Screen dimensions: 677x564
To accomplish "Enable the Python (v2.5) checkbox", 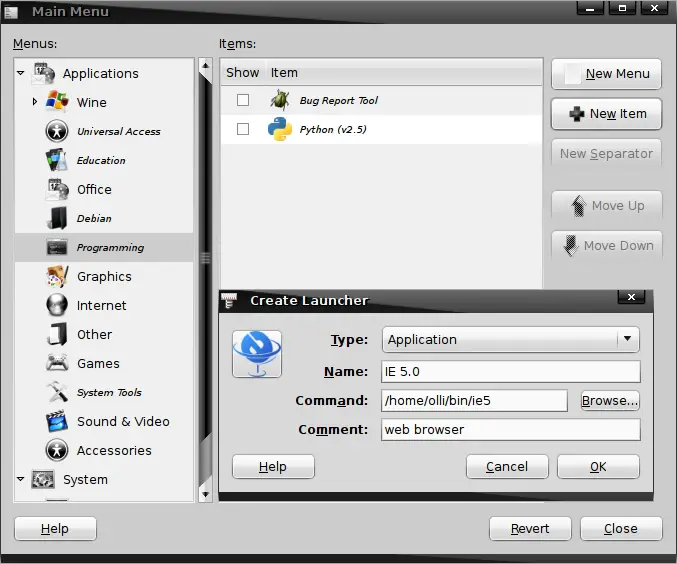I will click(243, 129).
